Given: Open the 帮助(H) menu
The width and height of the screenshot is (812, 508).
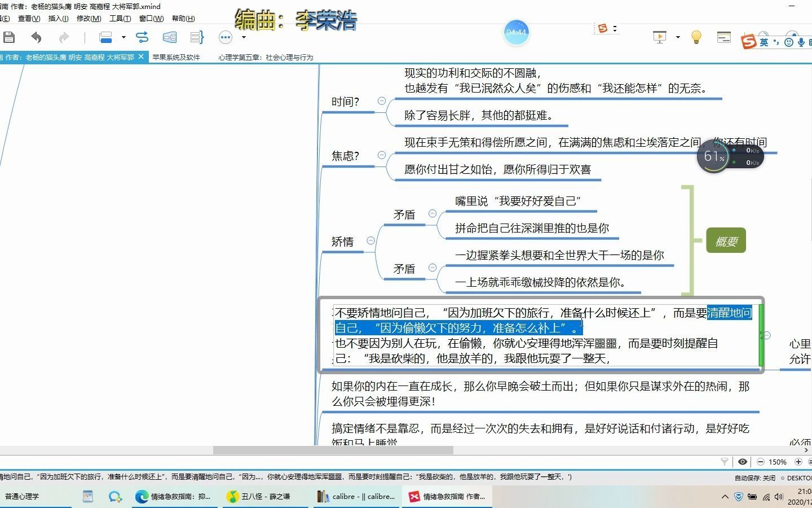Looking at the screenshot, I should click(x=183, y=19).
